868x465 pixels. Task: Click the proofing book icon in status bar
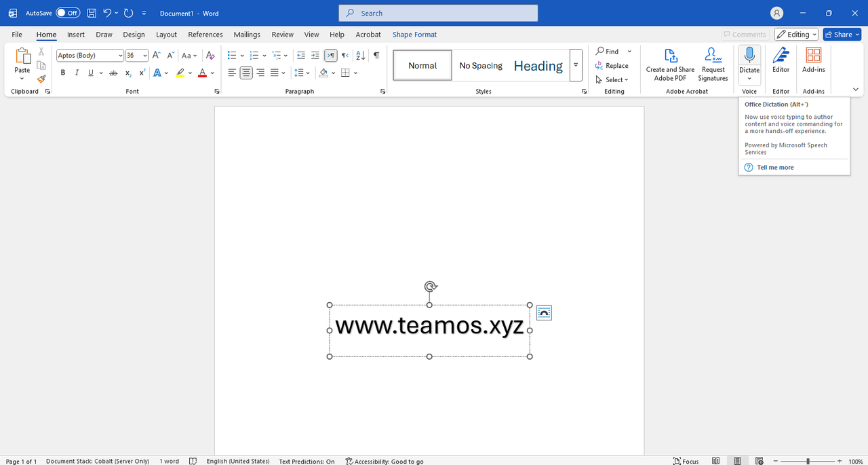click(193, 461)
